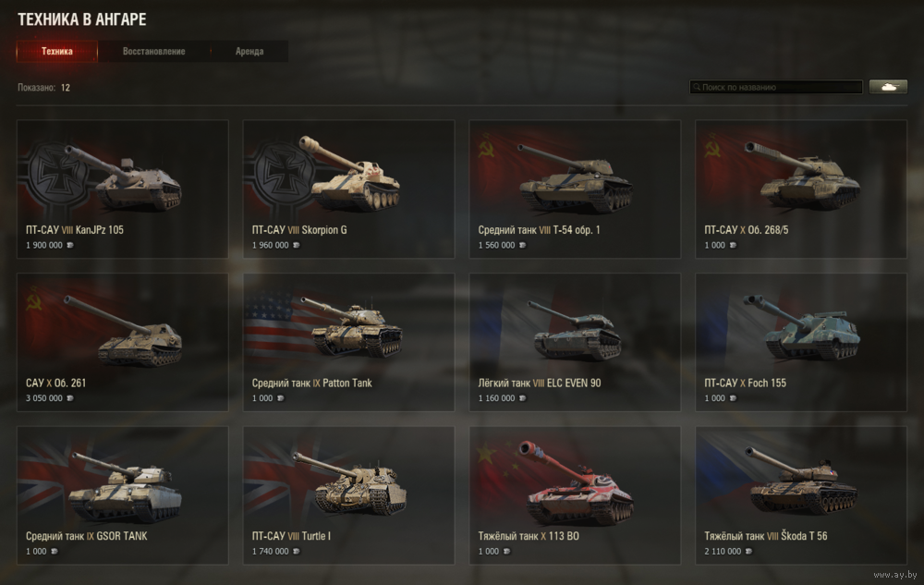This screenshot has width=924, height=585.
Task: Select the Skorpion G tank image
Action: tap(349, 174)
